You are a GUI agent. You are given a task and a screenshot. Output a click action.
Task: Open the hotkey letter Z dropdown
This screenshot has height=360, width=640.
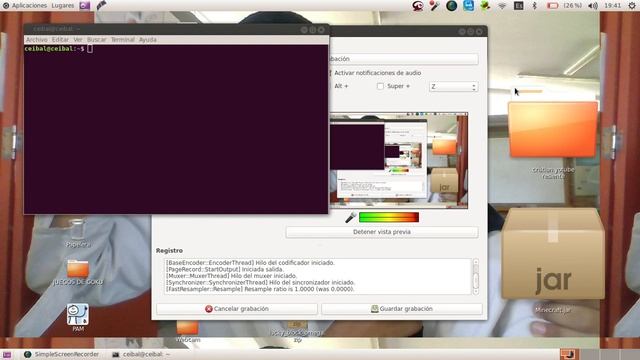tap(453, 87)
